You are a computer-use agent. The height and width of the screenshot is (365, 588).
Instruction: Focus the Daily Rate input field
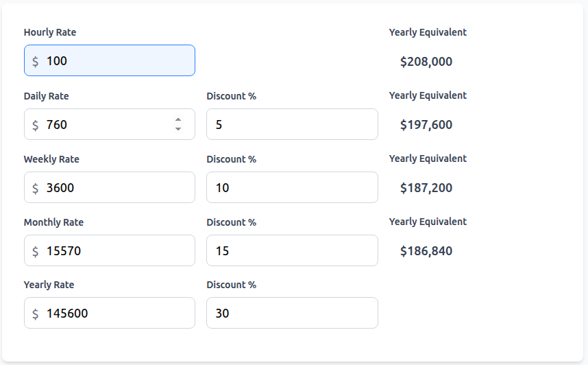click(x=103, y=125)
